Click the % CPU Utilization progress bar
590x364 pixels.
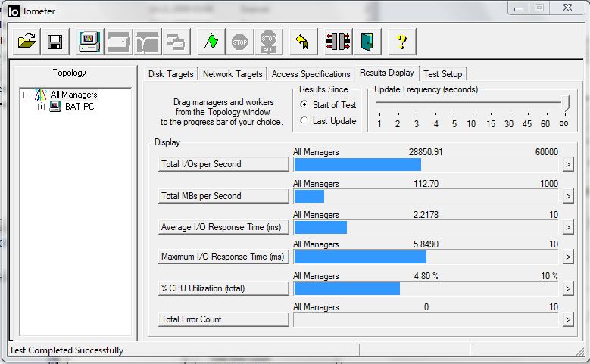coord(426,289)
